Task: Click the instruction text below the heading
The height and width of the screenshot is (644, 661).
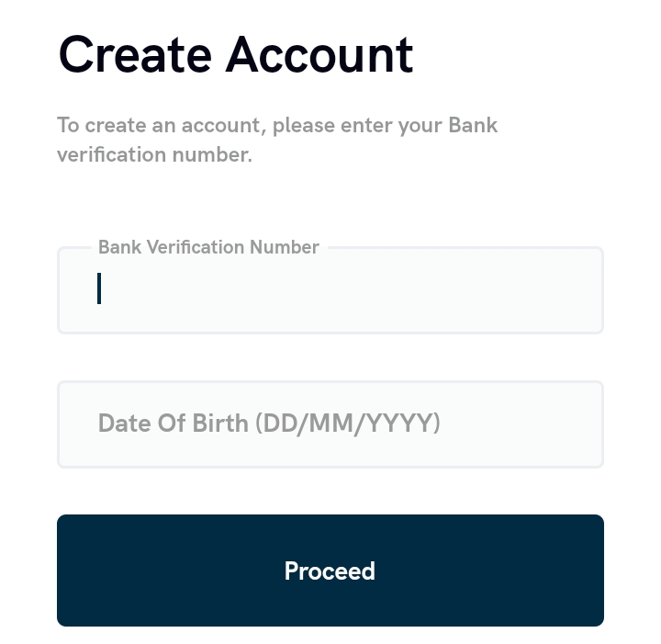Action: coord(277,140)
